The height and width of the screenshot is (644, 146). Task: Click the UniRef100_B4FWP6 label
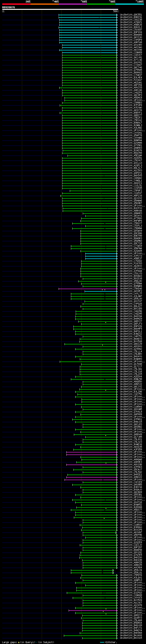click(131, 221)
